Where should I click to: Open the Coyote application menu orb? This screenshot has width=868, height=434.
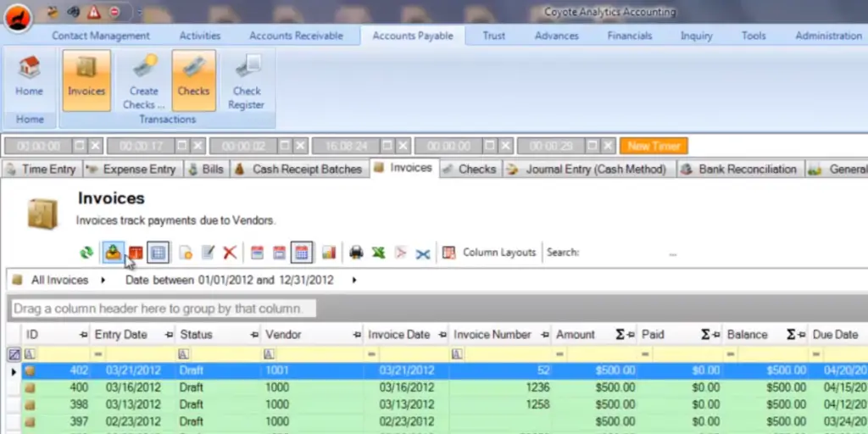coord(18,19)
